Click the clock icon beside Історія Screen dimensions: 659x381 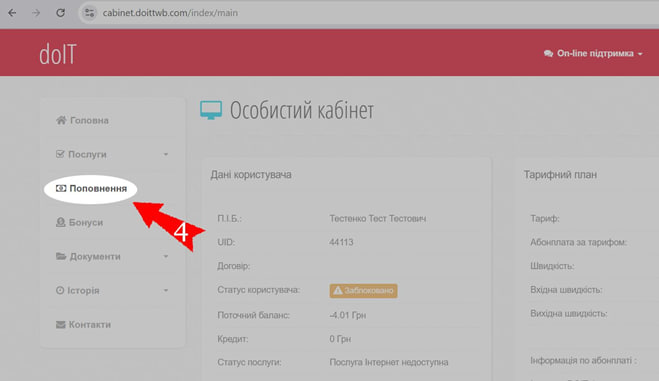tap(60, 290)
